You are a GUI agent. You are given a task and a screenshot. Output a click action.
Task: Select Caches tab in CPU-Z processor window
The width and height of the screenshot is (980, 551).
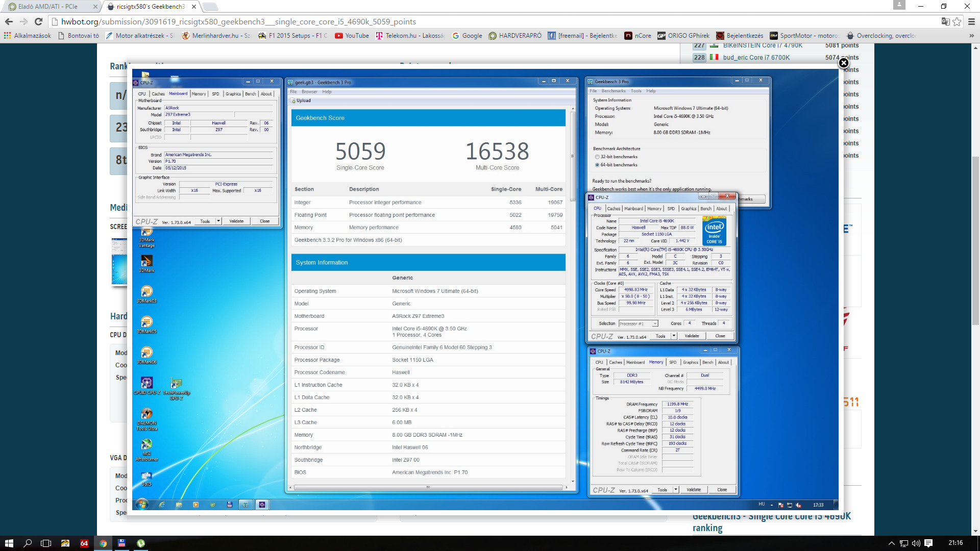click(x=614, y=209)
